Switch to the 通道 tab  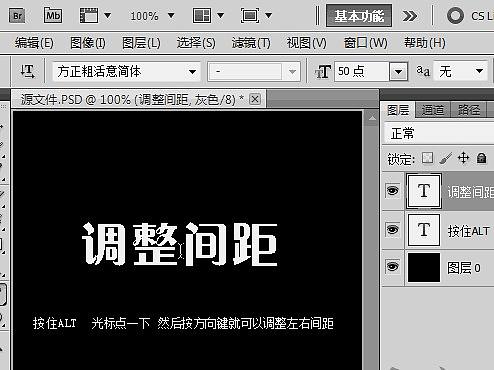click(x=433, y=110)
